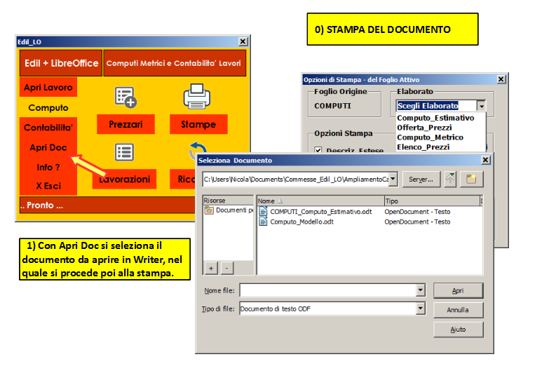Close the Seleziona Documento dialog
This screenshot has height=392, width=556.
click(485, 160)
